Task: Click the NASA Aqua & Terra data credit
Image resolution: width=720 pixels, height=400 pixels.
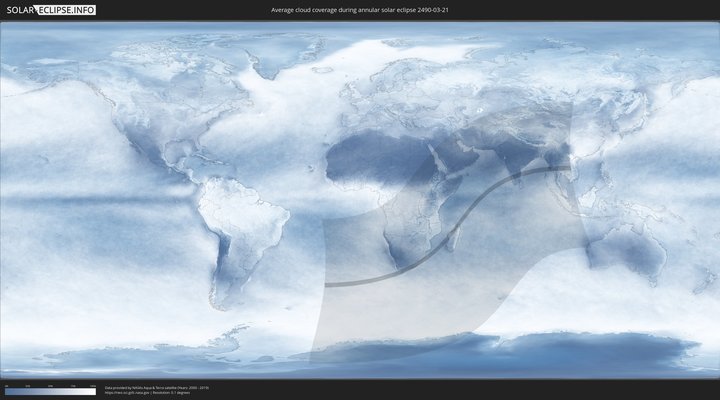Action: click(x=155, y=387)
